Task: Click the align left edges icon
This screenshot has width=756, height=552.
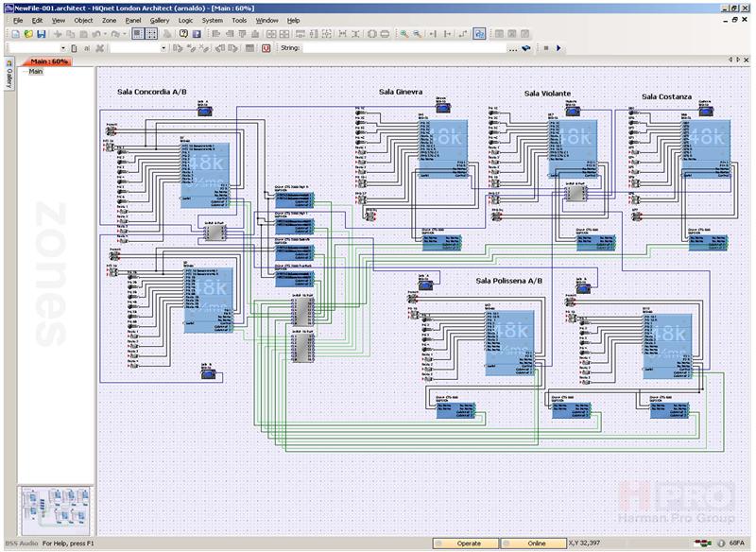Action: tap(216, 34)
